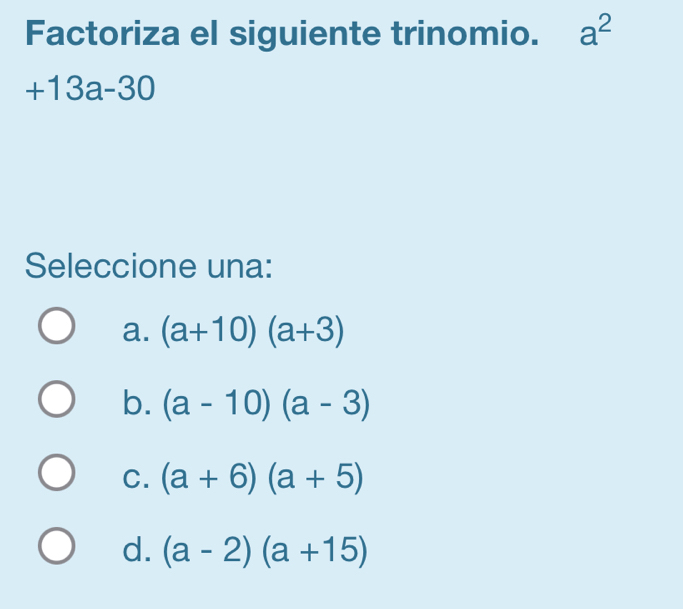683x609 pixels.
Task: Click the word "trinomio." in the question
Action: (x=461, y=39)
